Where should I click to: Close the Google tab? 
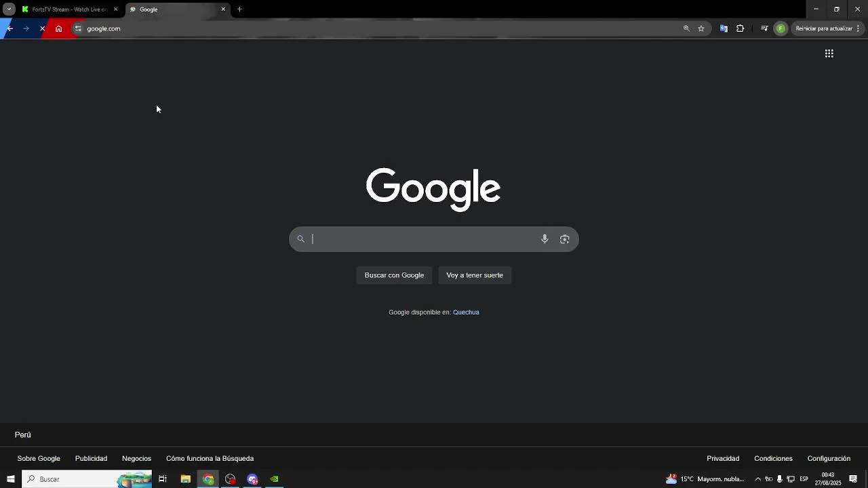[x=223, y=9]
